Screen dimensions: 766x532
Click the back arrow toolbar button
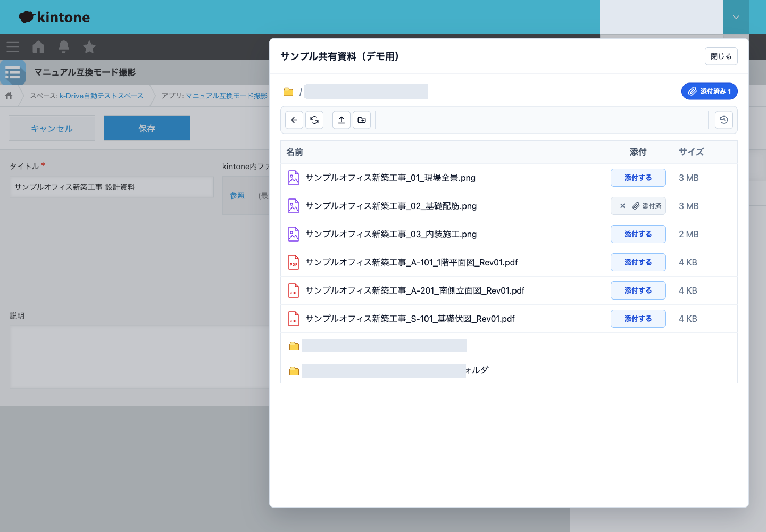294,120
